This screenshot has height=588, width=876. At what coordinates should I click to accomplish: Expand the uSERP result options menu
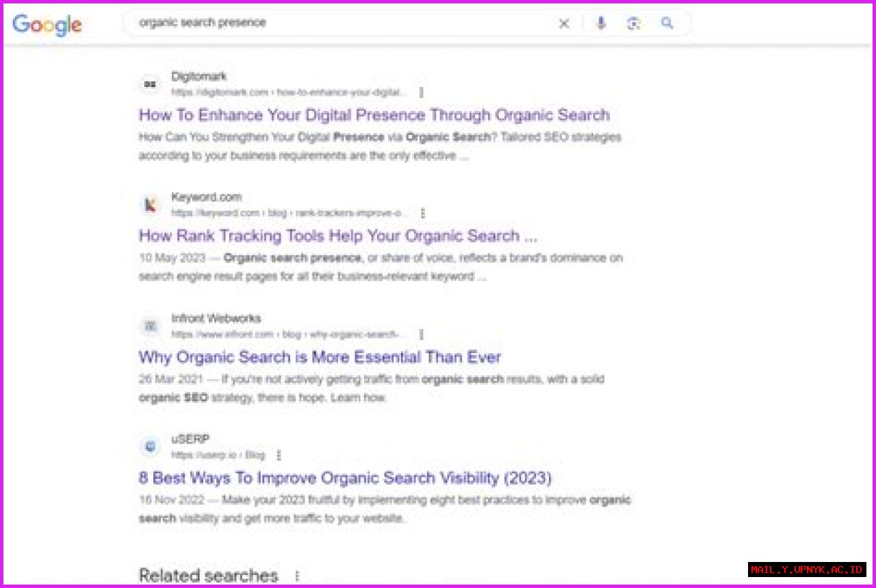(278, 455)
